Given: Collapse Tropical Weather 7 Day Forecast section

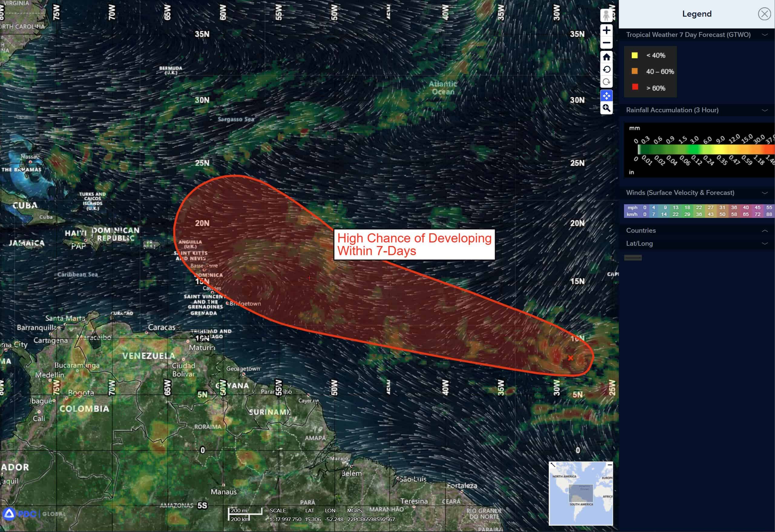Looking at the screenshot, I should pos(765,35).
